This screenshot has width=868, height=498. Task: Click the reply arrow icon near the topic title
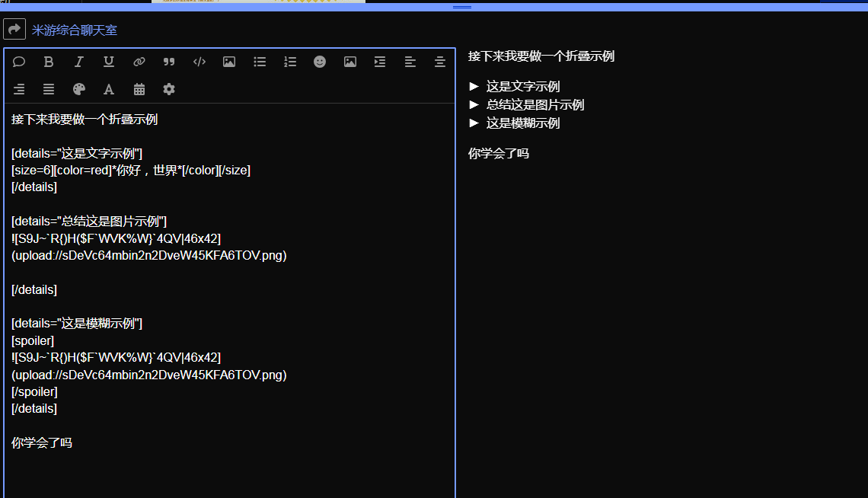coord(14,29)
